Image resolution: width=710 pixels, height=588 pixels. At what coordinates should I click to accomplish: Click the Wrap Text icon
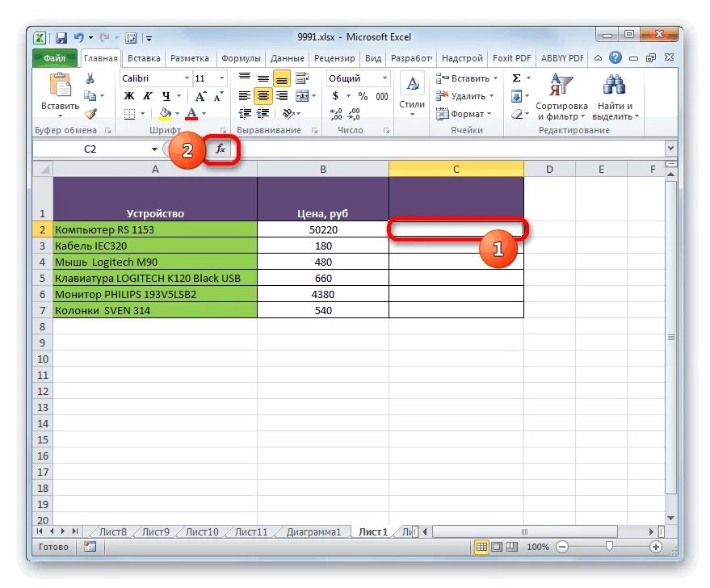pos(302,78)
